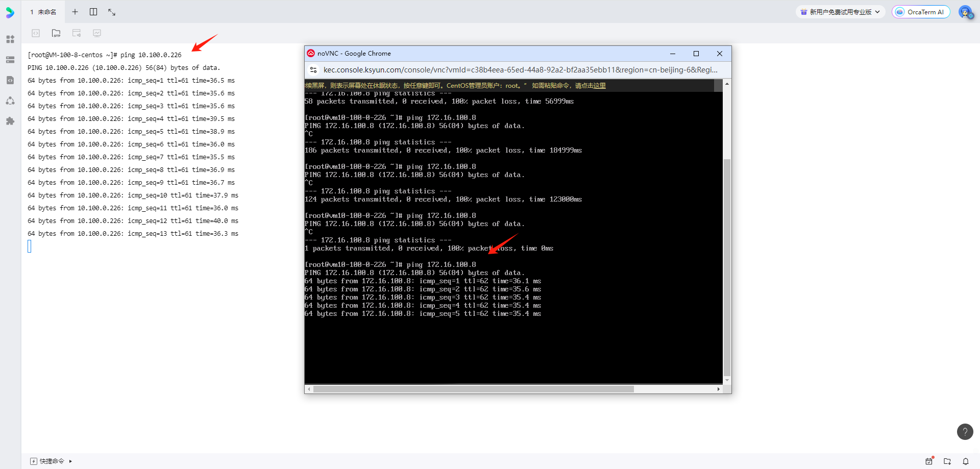Viewport: 980px width, 469px height.
Task: Click the 这里 paste-command link in noVNC
Action: click(x=599, y=86)
